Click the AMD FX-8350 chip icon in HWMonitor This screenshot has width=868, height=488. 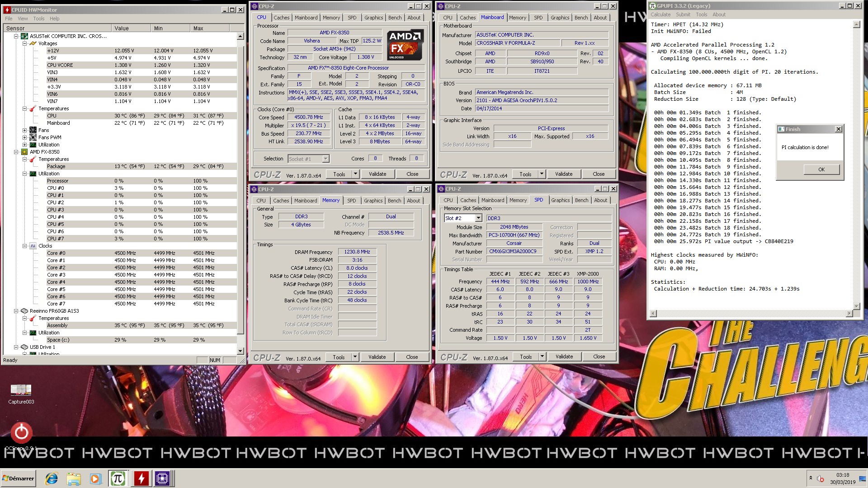coord(24,152)
